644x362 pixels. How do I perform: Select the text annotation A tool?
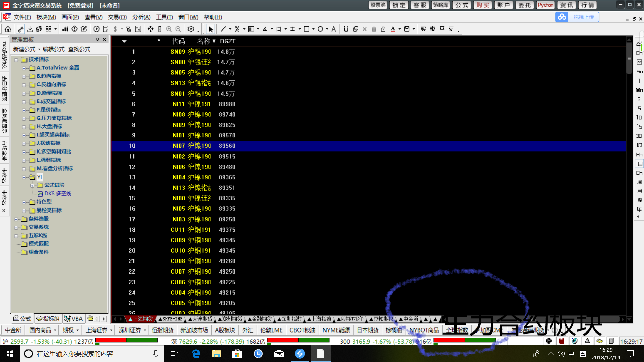tap(334, 29)
